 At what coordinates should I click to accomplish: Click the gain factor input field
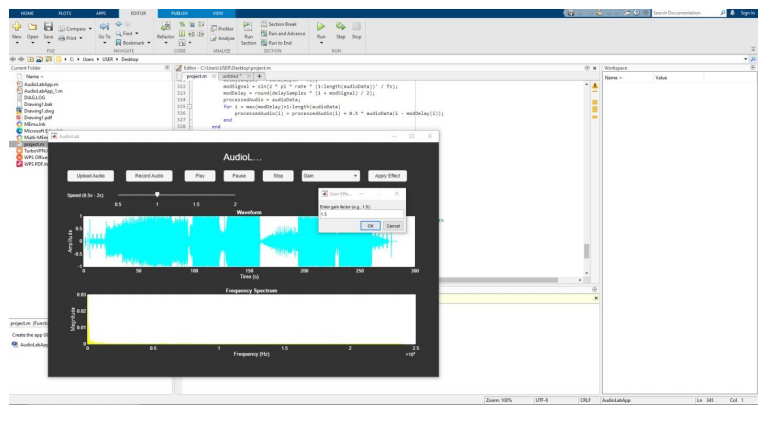361,214
